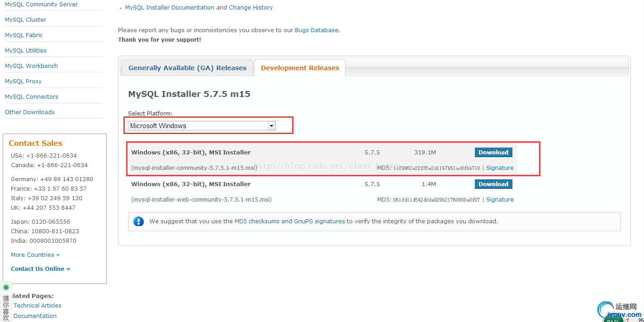Screen dimensions: 644x322
Task: Go to MySQL Fabric page
Action: click(x=24, y=35)
